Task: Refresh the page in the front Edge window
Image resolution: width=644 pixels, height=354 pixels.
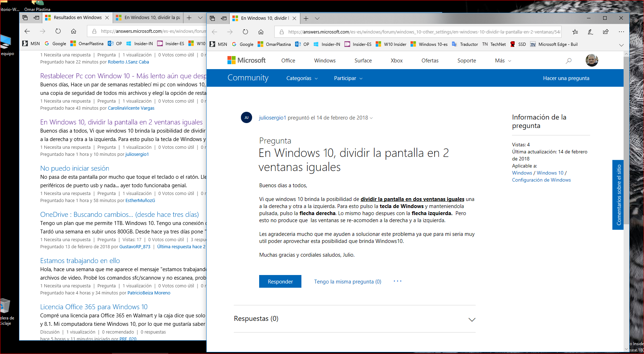Action: coord(245,32)
